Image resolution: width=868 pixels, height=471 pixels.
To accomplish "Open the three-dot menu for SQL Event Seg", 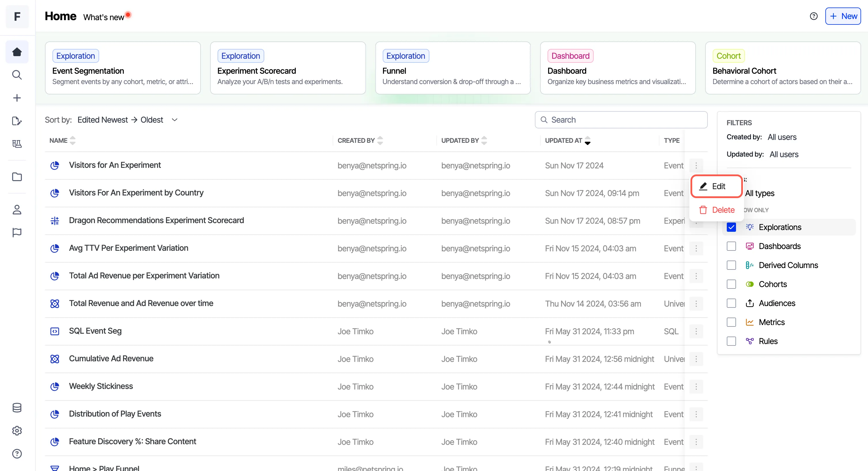I will (696, 331).
